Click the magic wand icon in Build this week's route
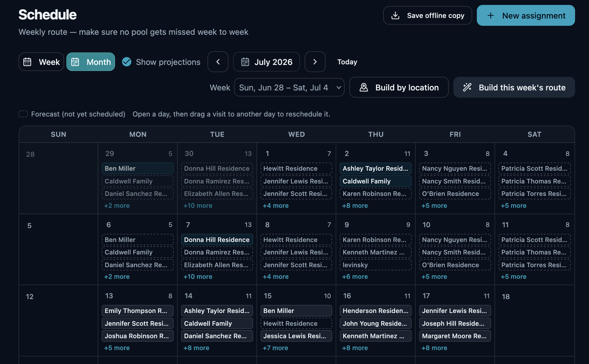The width and height of the screenshot is (589, 364). [467, 87]
